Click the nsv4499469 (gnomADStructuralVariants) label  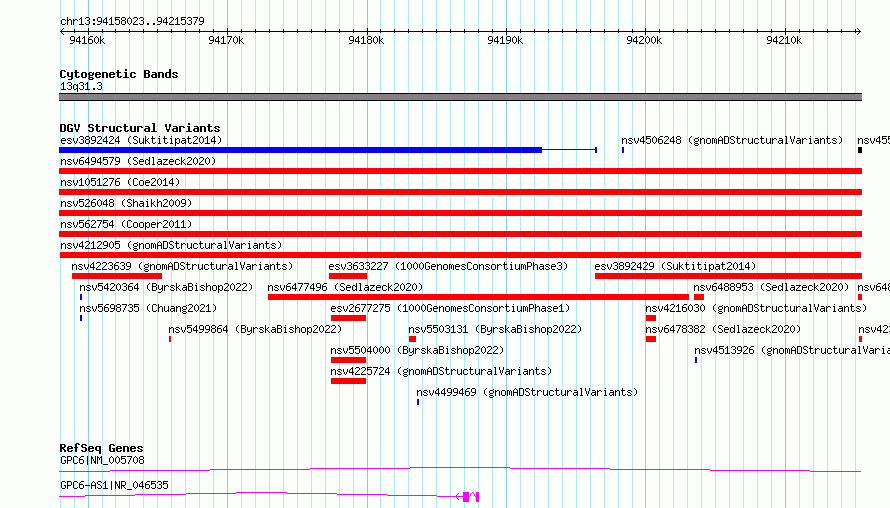click(527, 392)
